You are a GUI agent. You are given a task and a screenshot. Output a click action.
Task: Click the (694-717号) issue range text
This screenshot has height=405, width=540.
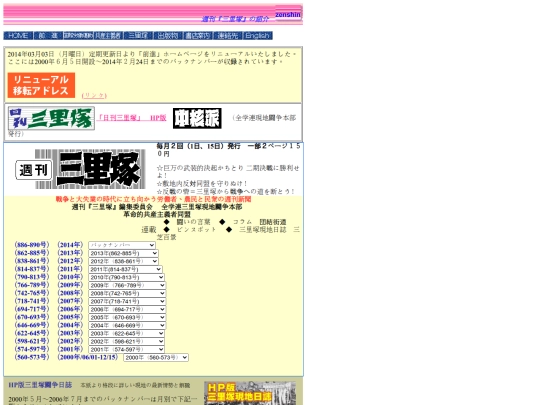coord(32,309)
